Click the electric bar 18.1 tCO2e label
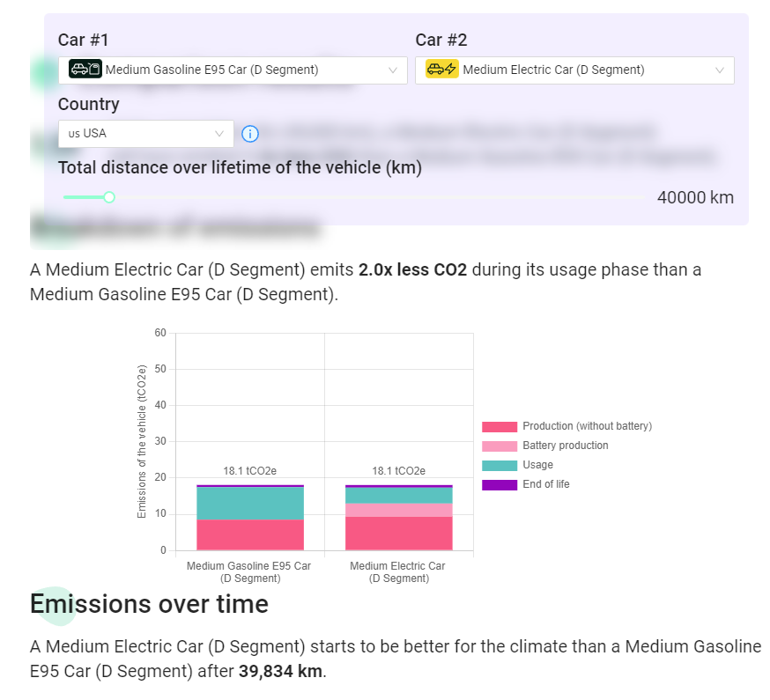 [x=399, y=471]
